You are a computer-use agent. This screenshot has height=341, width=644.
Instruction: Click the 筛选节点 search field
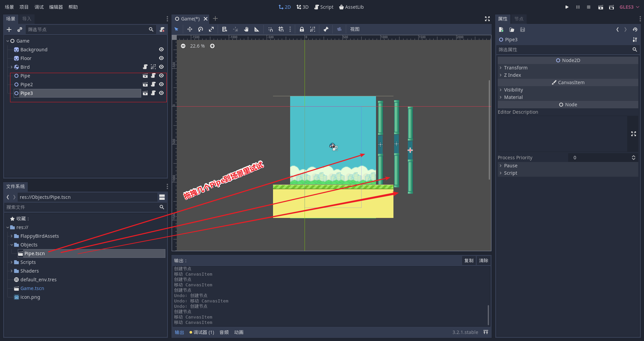(91, 30)
